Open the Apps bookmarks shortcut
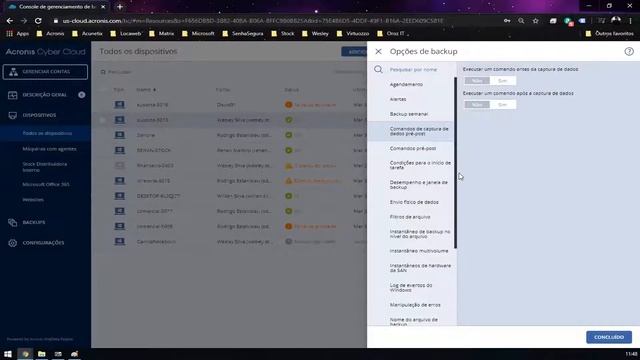640x360 pixels. tap(18, 33)
